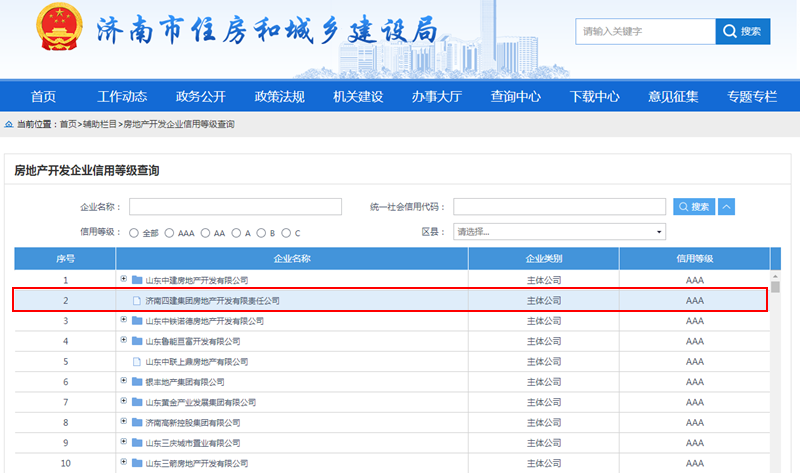800x473 pixels.
Task: Open the 政务公开 navigation menu
Action: pos(201,97)
